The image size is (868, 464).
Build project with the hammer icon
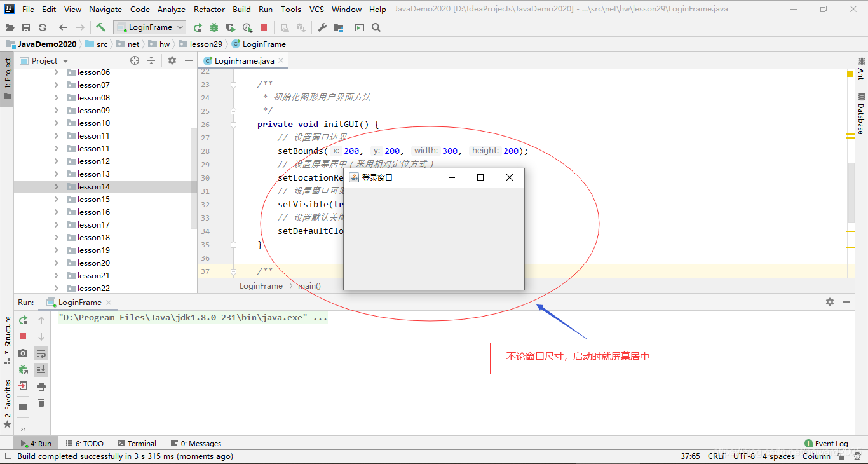pos(101,27)
